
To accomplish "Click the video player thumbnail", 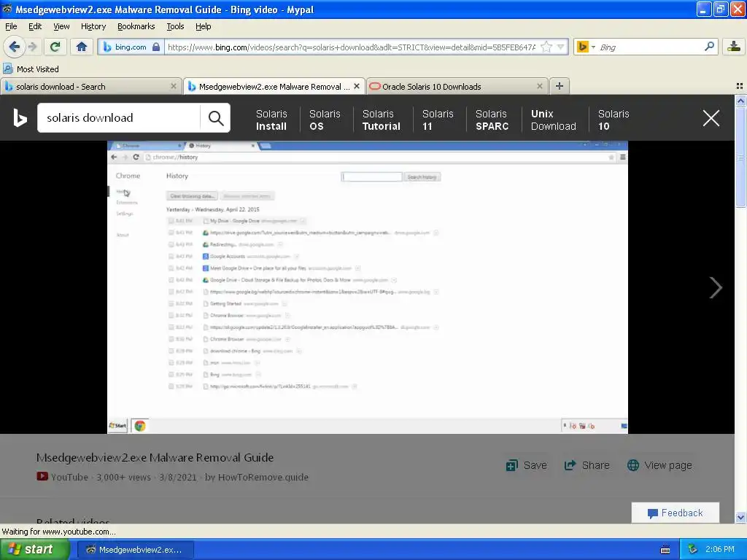I will coord(368,287).
